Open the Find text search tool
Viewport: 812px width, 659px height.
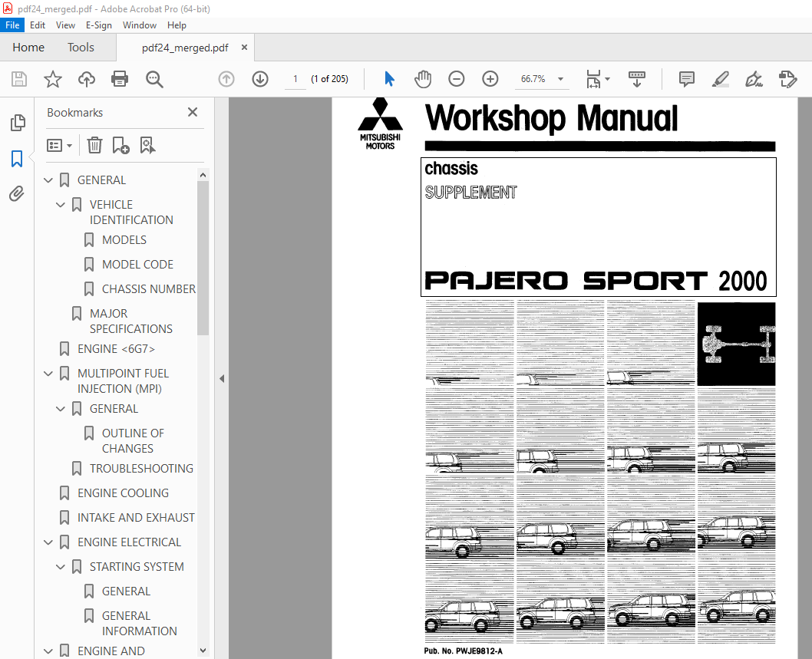(x=154, y=79)
